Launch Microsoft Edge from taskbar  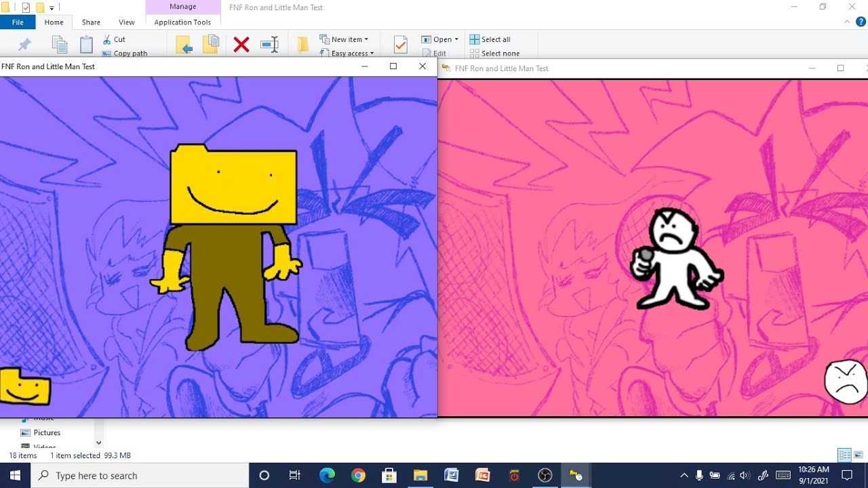(x=327, y=475)
